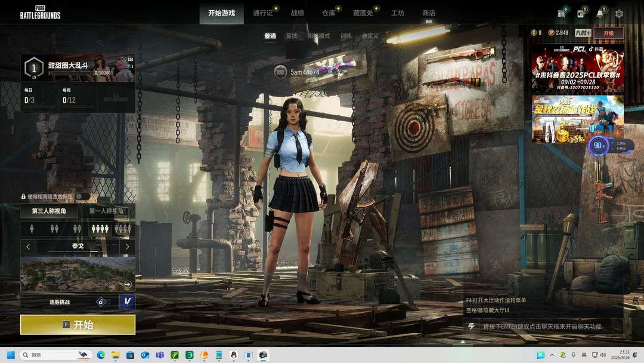The width and height of the screenshot is (644, 363).
Task: Select four-player squad team size
Action: click(100, 229)
